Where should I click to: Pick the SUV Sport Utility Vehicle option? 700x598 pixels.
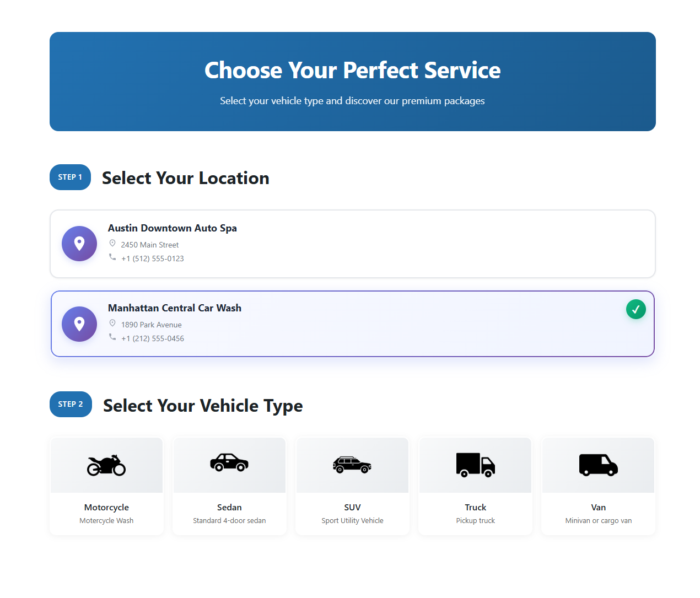(352, 514)
